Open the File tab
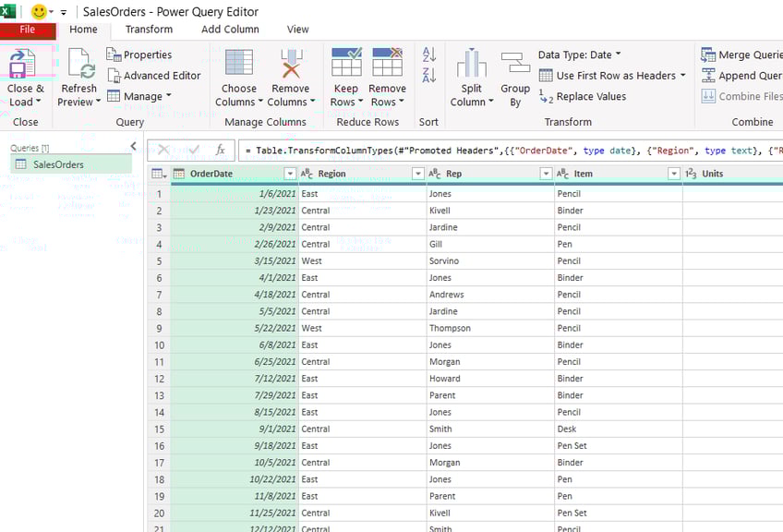The image size is (783, 532). click(x=28, y=30)
